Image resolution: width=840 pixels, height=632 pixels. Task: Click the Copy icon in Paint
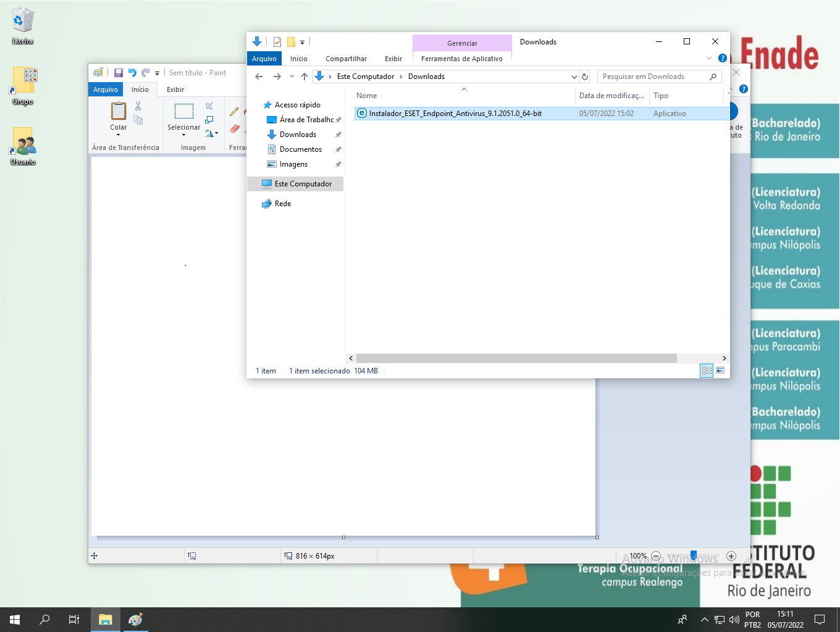pos(138,120)
